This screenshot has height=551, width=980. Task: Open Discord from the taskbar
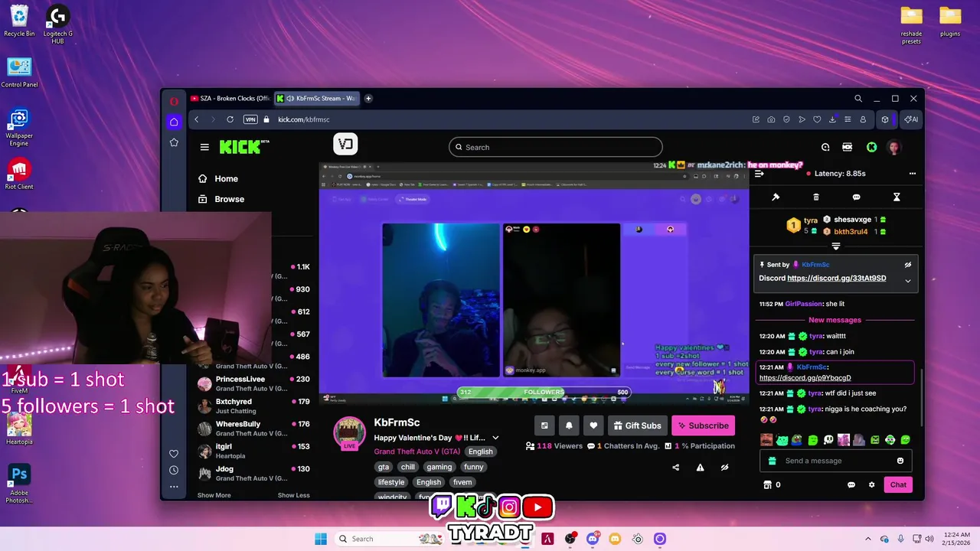pos(593,539)
